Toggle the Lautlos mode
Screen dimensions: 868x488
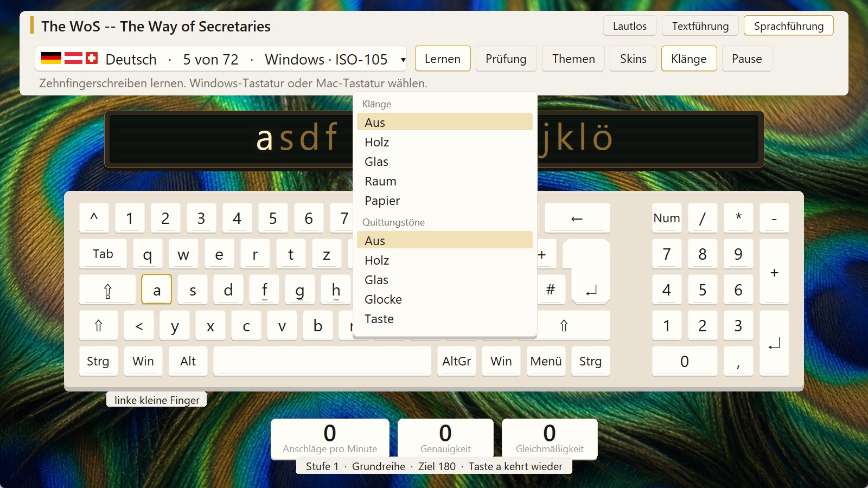tap(630, 26)
